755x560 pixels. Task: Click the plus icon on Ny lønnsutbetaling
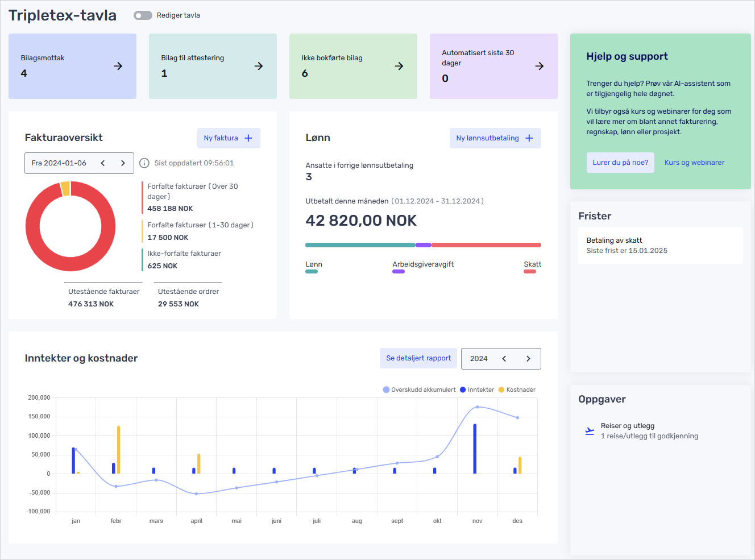coord(529,138)
